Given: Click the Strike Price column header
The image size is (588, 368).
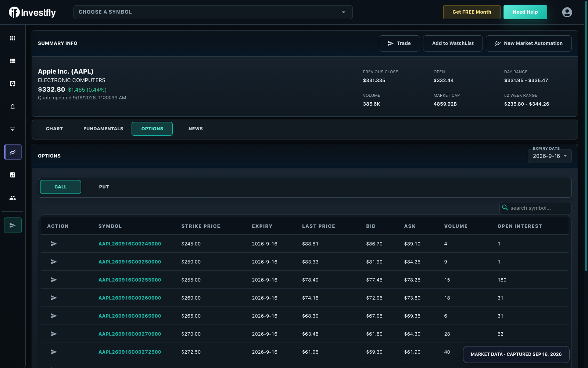Looking at the screenshot, I should (201, 226).
